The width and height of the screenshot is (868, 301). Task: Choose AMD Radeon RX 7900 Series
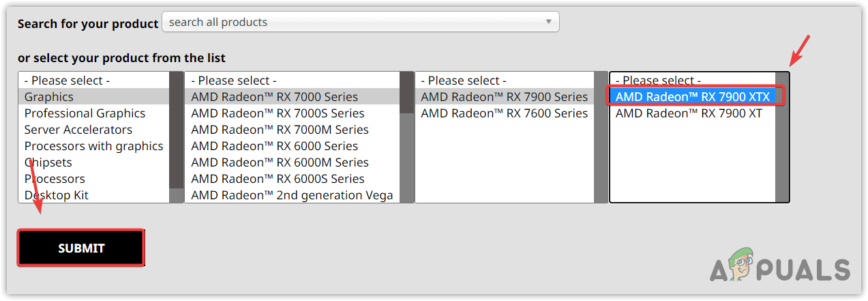pyautogui.click(x=504, y=97)
